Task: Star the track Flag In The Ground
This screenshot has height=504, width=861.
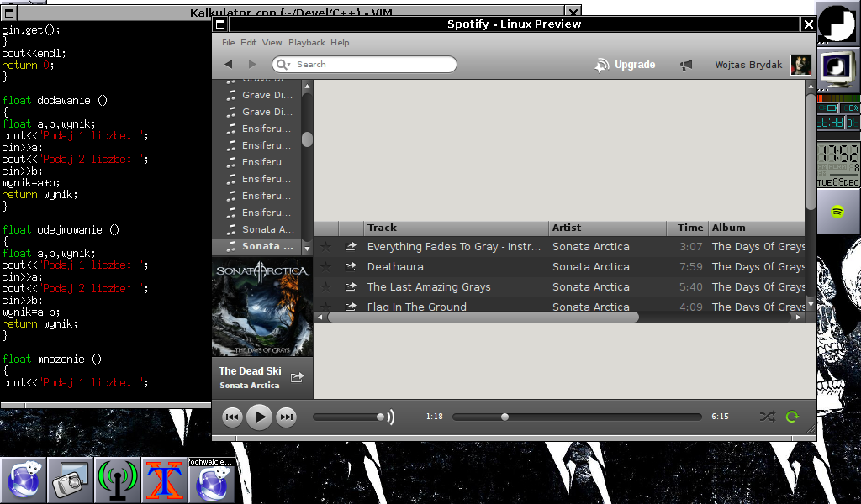Action: (x=326, y=306)
